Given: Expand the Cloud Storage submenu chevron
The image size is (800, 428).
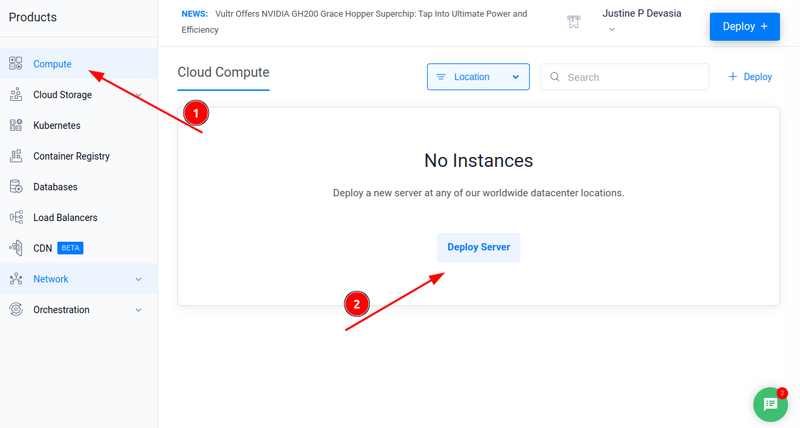Looking at the screenshot, I should point(138,95).
